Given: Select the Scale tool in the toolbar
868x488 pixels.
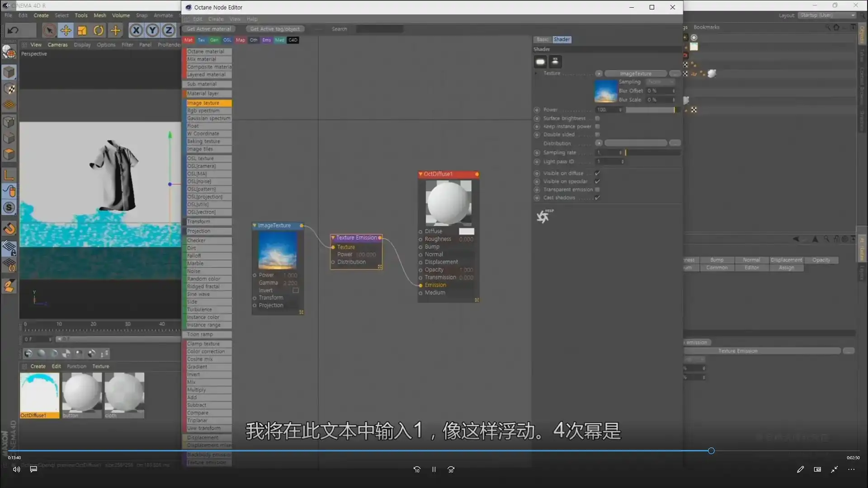Looking at the screenshot, I should pyautogui.click(x=82, y=30).
